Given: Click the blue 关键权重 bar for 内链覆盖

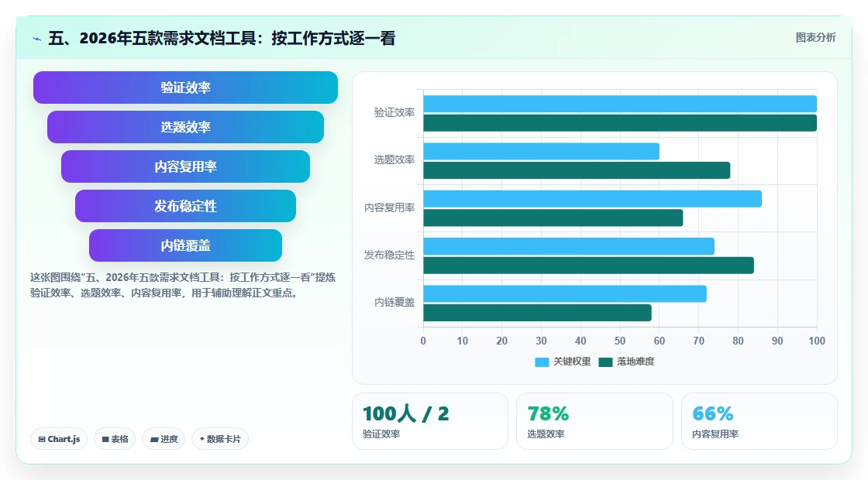Looking at the screenshot, I should tap(565, 293).
